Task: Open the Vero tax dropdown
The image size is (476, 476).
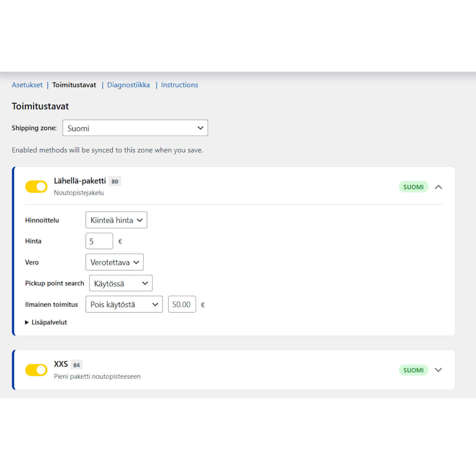Action: coord(114,262)
